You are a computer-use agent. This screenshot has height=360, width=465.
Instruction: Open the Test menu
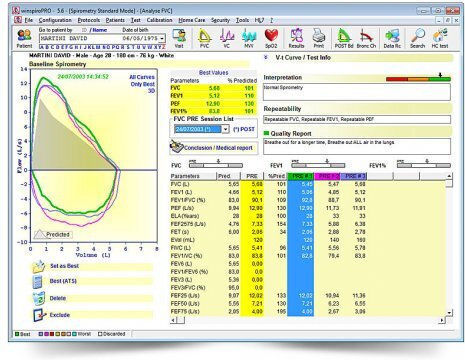[x=135, y=20]
